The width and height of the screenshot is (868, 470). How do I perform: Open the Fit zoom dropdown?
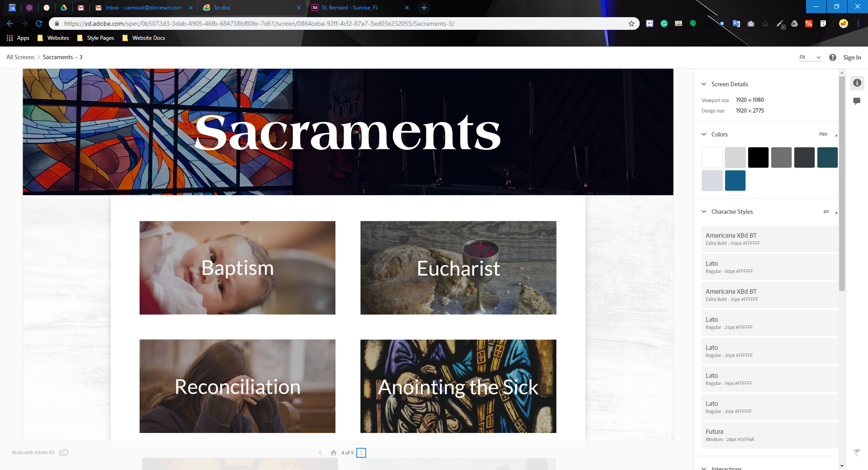(x=810, y=57)
